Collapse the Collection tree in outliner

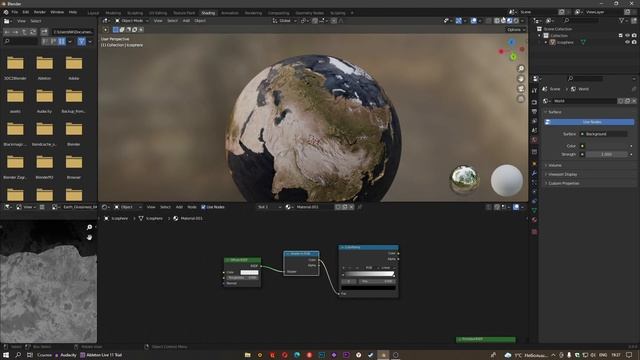[540, 36]
